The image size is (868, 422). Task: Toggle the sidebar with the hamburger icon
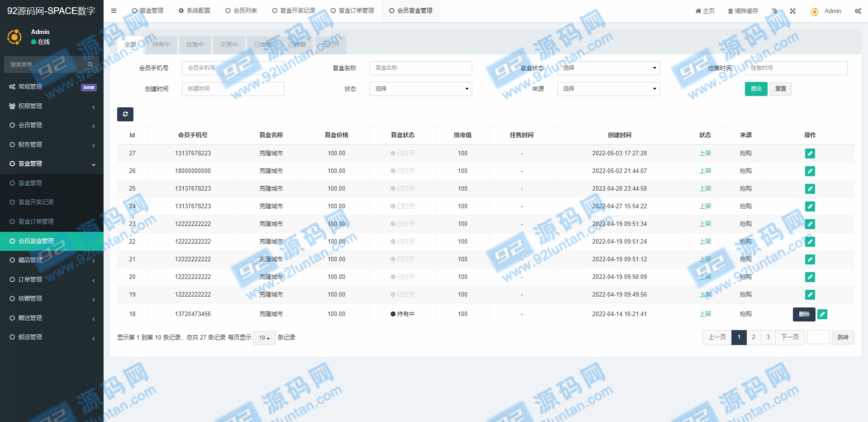click(114, 11)
